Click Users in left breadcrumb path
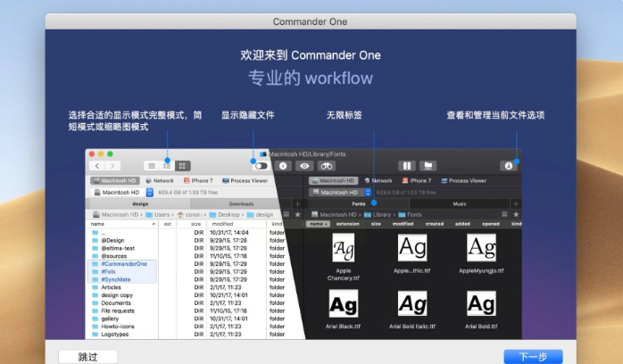 click(158, 215)
